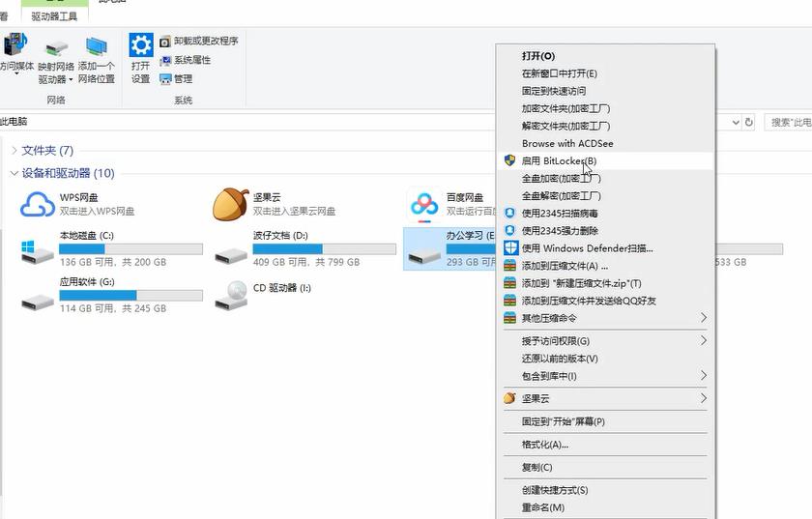Viewport: 812px width, 519px height.
Task: Click the 2345 force delete shield icon
Action: [x=510, y=230]
